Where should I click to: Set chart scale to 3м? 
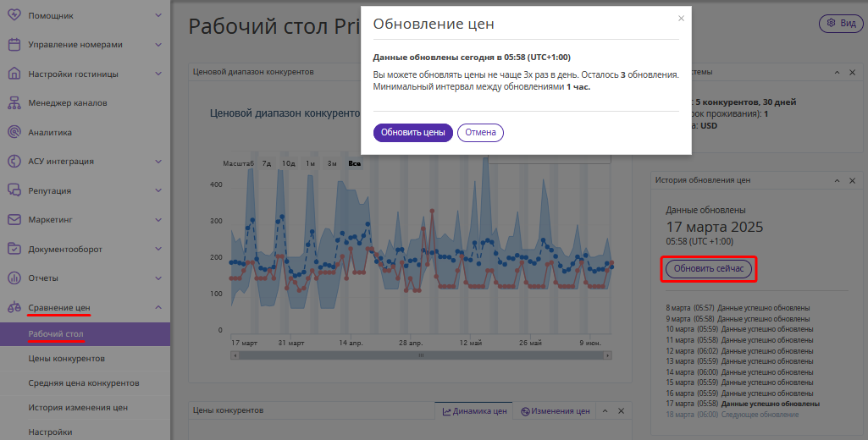pyautogui.click(x=332, y=163)
